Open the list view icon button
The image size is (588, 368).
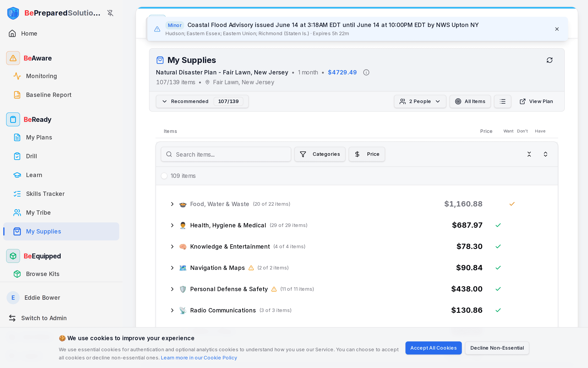click(x=502, y=101)
